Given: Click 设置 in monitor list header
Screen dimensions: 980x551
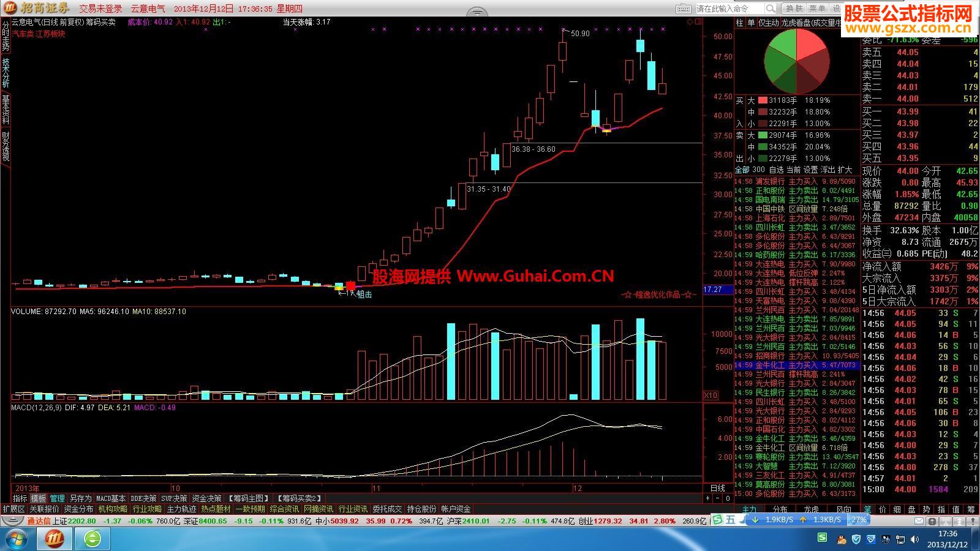Looking at the screenshot, I should tap(810, 170).
